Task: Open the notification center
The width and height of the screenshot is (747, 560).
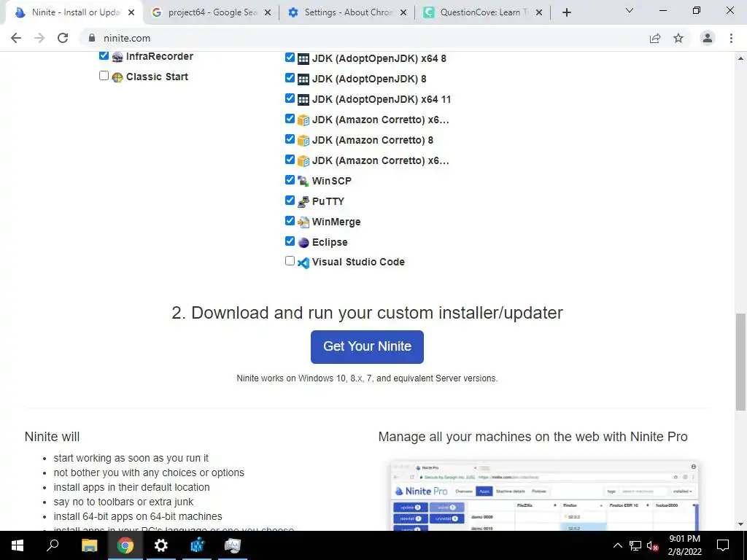Action: click(723, 545)
